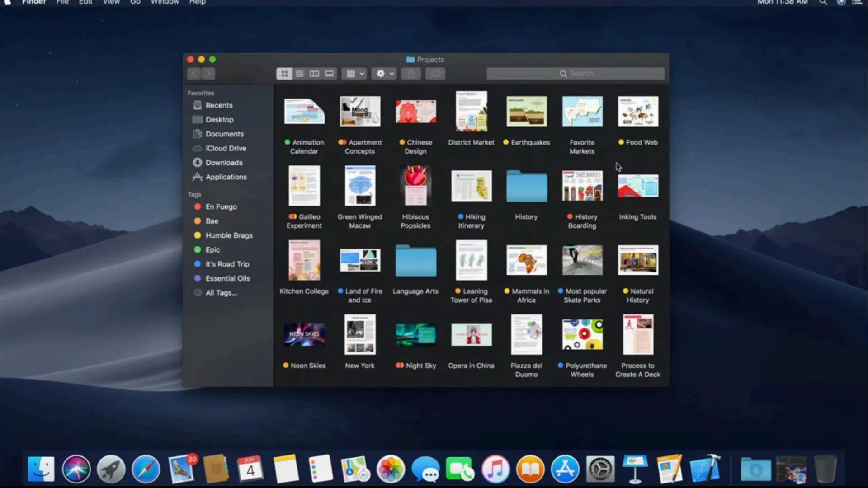Click the Share toolbar button
The height and width of the screenshot is (488, 868).
(x=410, y=74)
